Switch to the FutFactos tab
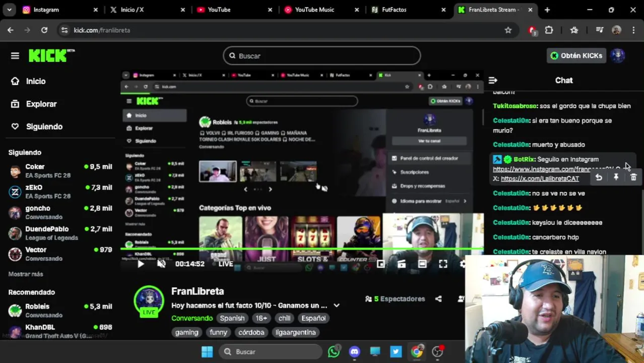Image resolution: width=644 pixels, height=363 pixels. point(408,10)
